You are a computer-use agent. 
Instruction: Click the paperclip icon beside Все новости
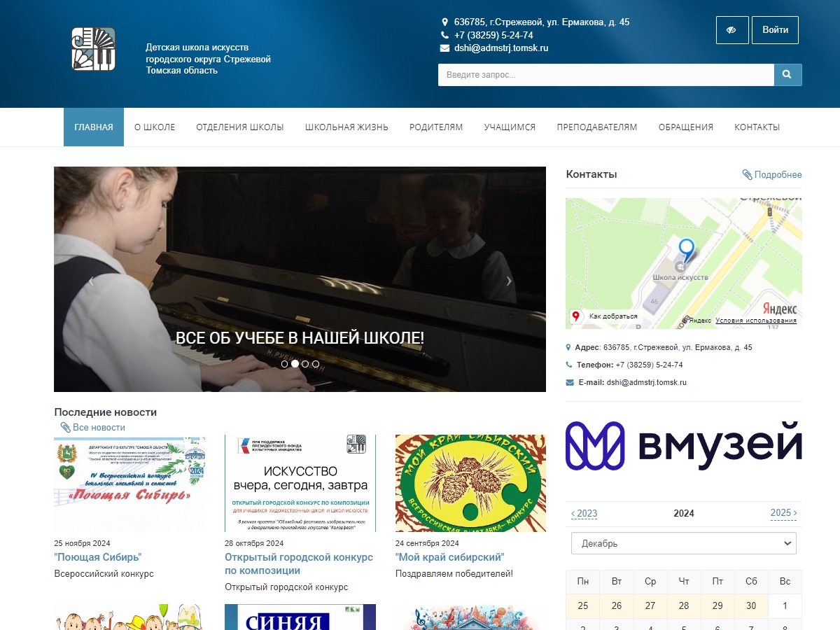[x=66, y=428]
